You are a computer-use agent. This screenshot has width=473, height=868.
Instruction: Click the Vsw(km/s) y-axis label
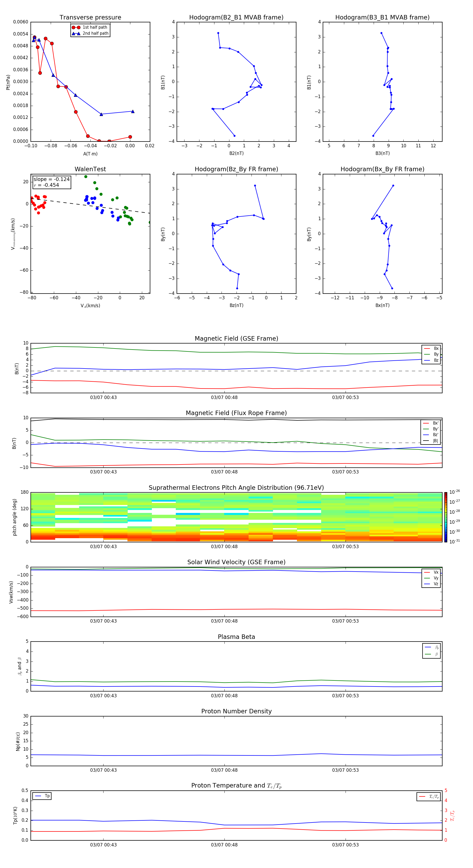11,592
